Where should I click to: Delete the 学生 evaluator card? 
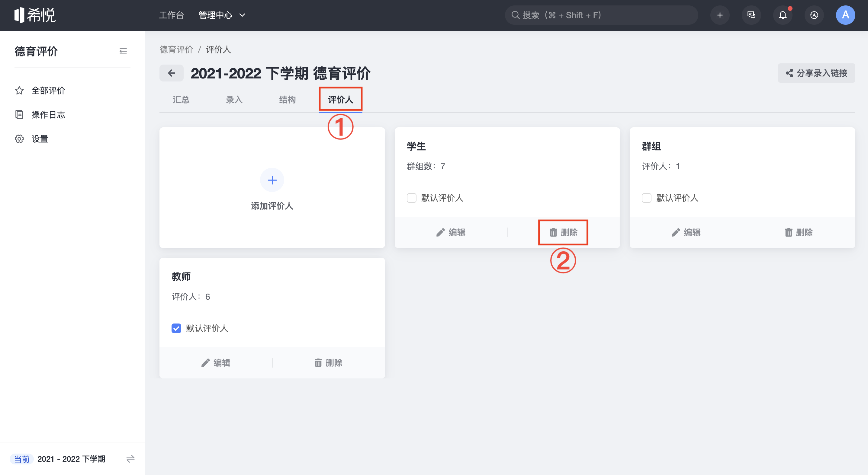[x=563, y=233]
